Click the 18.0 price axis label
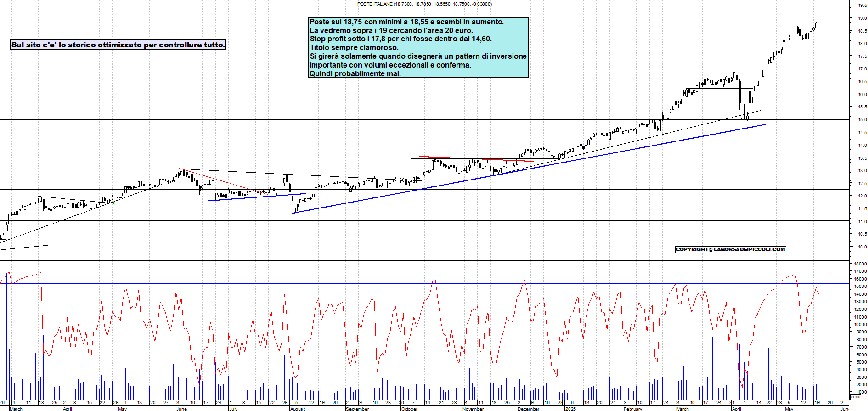868x411 pixels. 862,44
